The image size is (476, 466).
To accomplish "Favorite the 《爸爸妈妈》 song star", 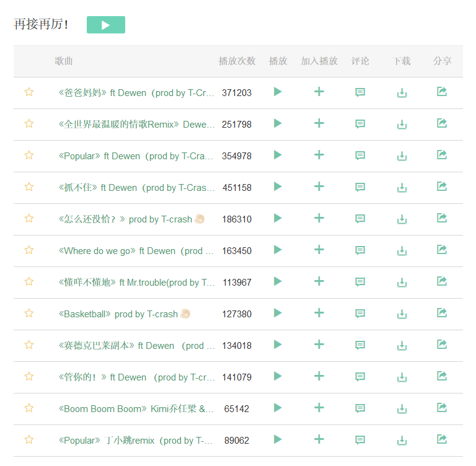I will [x=29, y=92].
